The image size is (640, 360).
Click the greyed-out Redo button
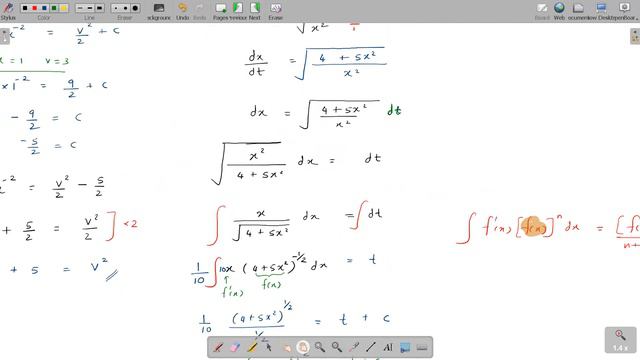coord(200,11)
